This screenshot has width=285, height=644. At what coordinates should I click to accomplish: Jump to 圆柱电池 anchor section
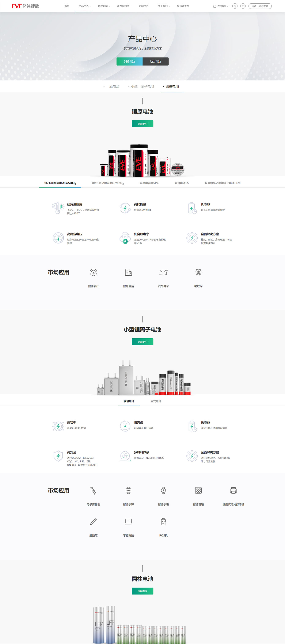click(172, 86)
